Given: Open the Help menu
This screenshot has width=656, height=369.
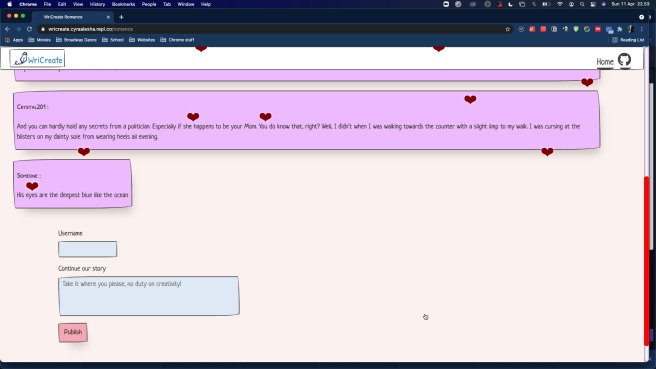Looking at the screenshot, I should point(206,4).
